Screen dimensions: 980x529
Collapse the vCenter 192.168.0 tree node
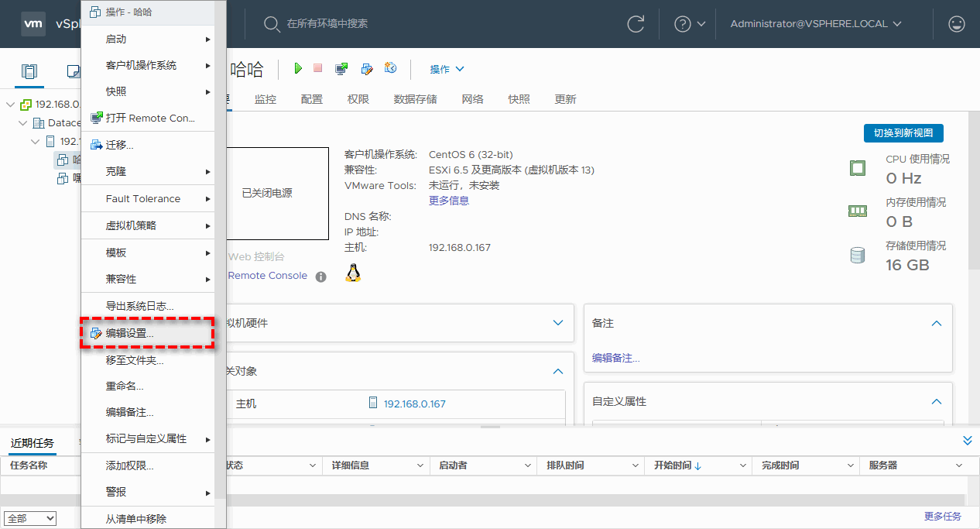coord(10,105)
